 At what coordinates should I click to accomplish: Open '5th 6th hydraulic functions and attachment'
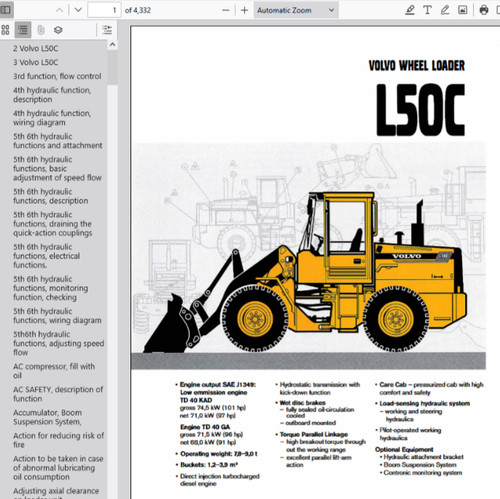tap(58, 141)
